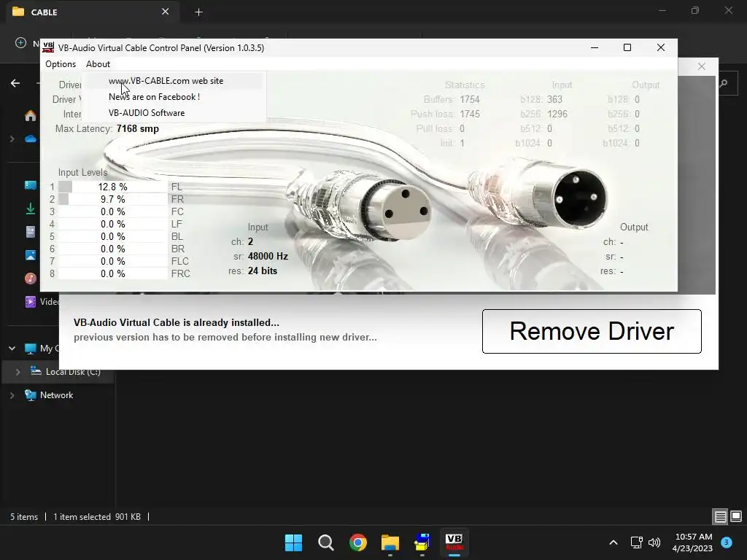Open Pictures folder icon in sidebar

tap(31, 255)
